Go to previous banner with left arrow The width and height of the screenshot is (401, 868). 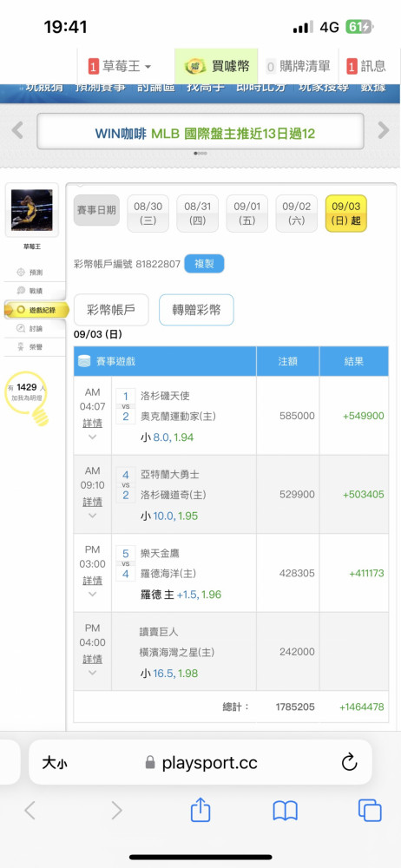pos(17,131)
